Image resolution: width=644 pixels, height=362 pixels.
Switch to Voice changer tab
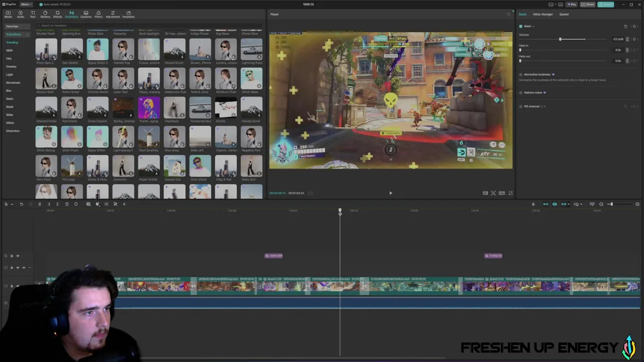tap(543, 14)
